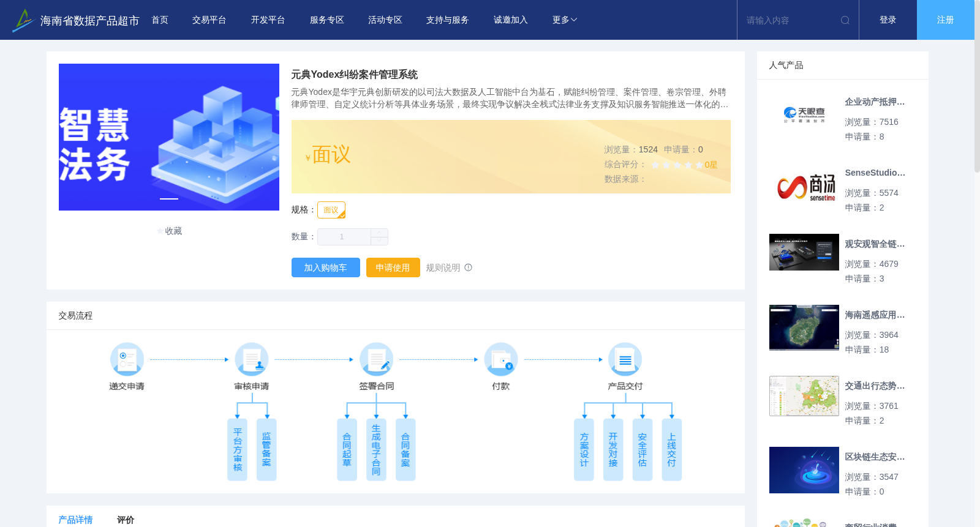Switch to the 评价 tab

pyautogui.click(x=126, y=520)
